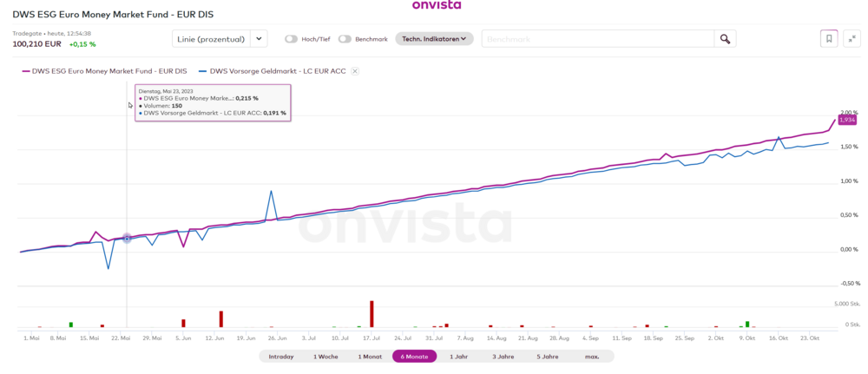The width and height of the screenshot is (868, 374).
Task: Click the onvista logo
Action: (437, 5)
